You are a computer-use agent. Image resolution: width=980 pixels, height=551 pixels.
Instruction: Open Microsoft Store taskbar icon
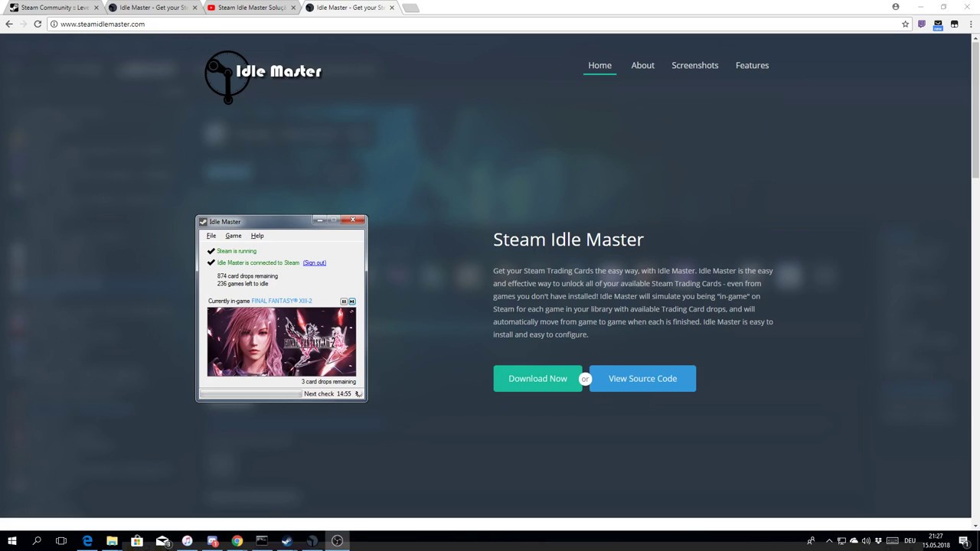136,541
